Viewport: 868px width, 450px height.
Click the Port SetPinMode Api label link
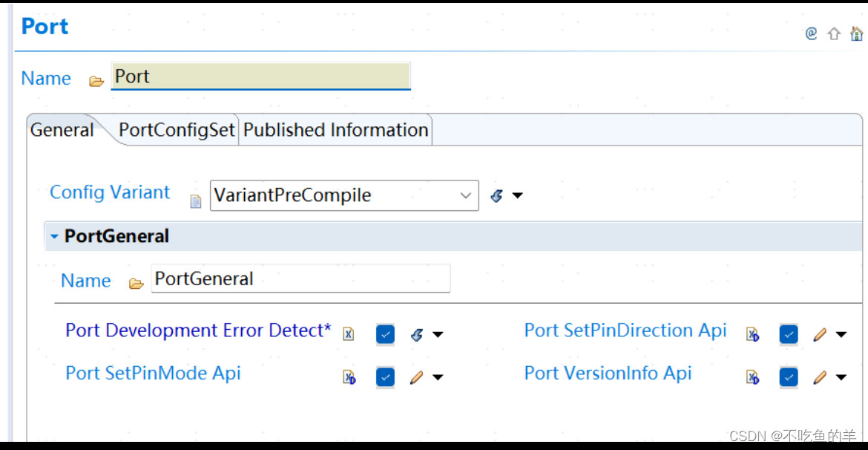point(154,373)
